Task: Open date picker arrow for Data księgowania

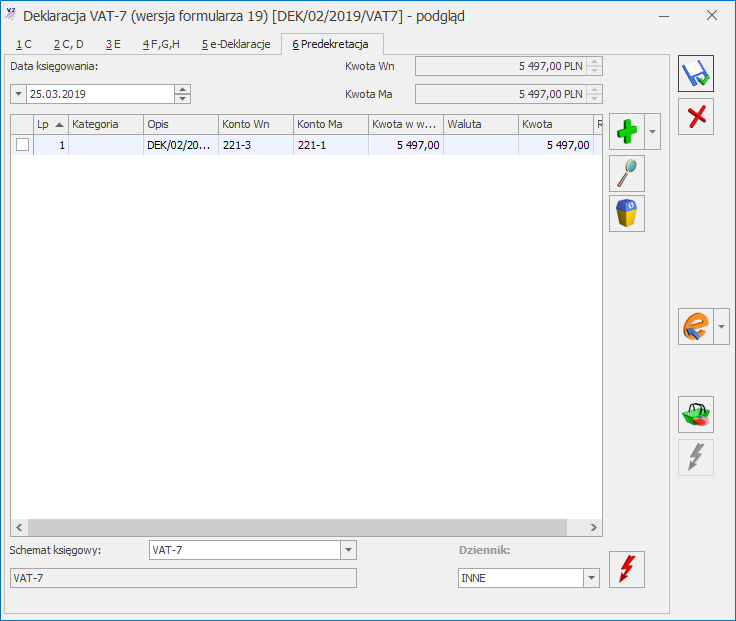Action: pyautogui.click(x=18, y=94)
